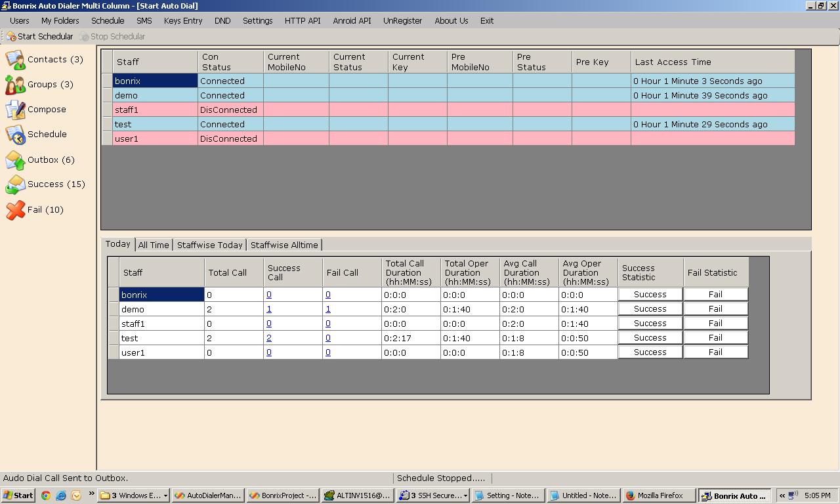Open the Contacts icon in sidebar
The image size is (840, 504).
coord(15,60)
